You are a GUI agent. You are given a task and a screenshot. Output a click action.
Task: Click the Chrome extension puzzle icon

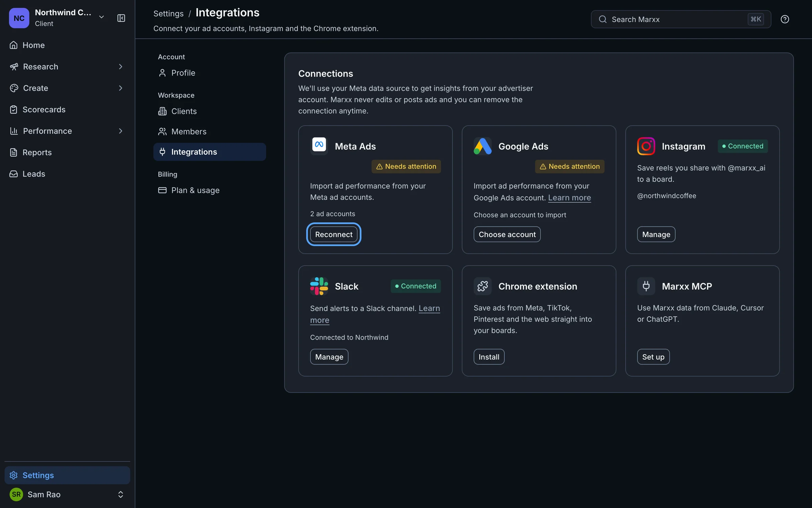tap(482, 286)
